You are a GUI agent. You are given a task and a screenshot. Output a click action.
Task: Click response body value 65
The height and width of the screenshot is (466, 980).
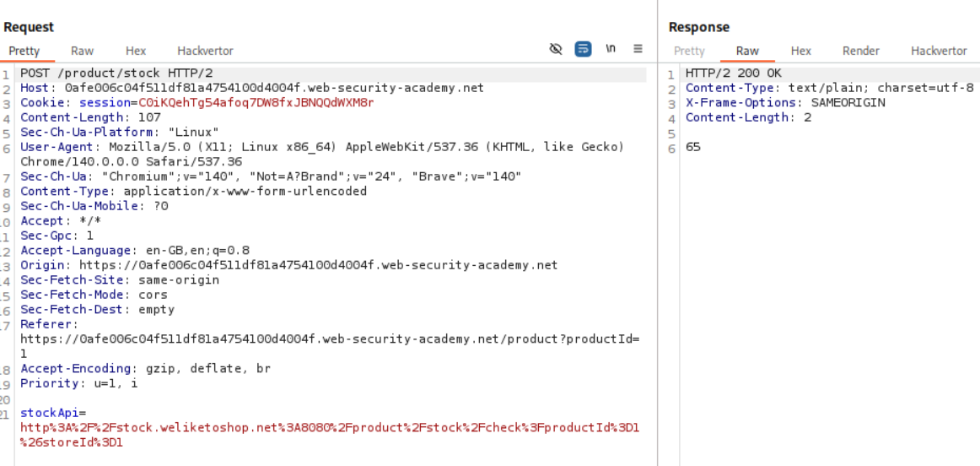[x=692, y=147]
